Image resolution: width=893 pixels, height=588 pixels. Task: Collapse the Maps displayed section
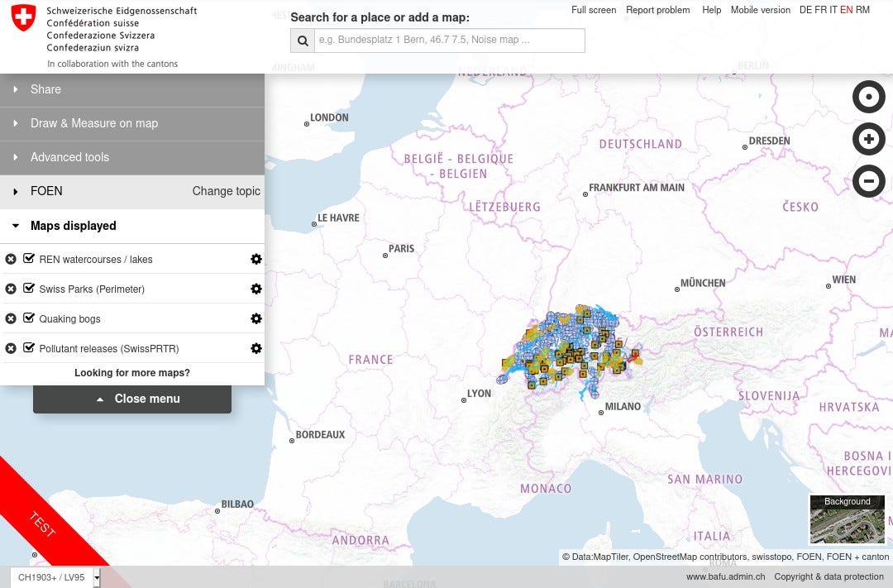132,227
